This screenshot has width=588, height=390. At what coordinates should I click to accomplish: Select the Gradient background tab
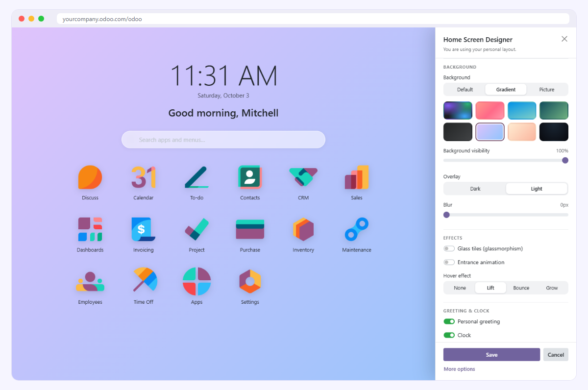click(506, 90)
